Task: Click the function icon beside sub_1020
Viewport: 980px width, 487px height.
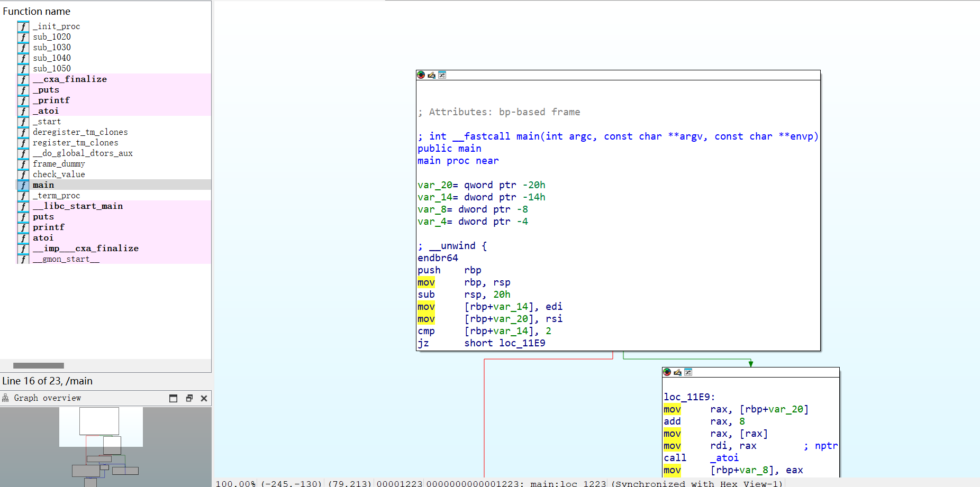Action: 23,37
